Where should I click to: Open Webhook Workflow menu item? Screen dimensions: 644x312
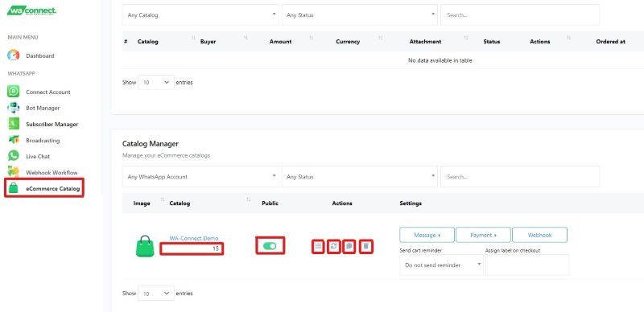(52, 172)
